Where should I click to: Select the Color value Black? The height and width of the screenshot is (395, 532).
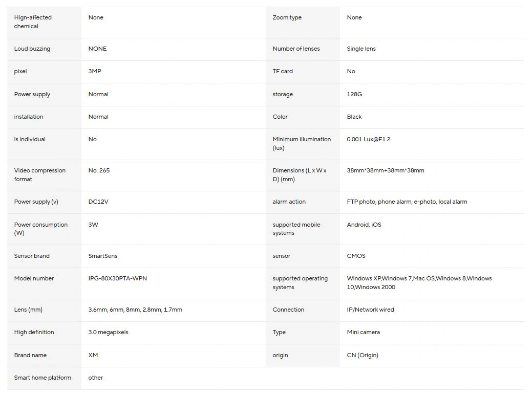tap(354, 117)
